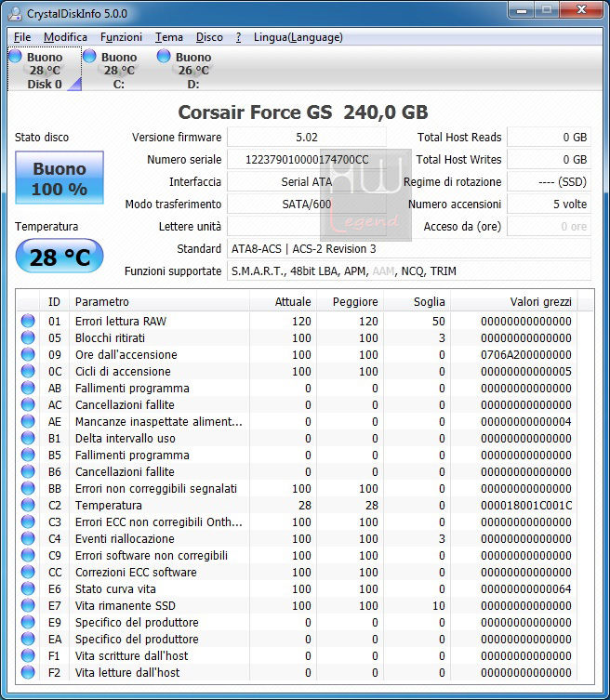This screenshot has height=700, width=610.
Task: Click status orb for Errori ECC non corregibili
Action: pos(28,522)
